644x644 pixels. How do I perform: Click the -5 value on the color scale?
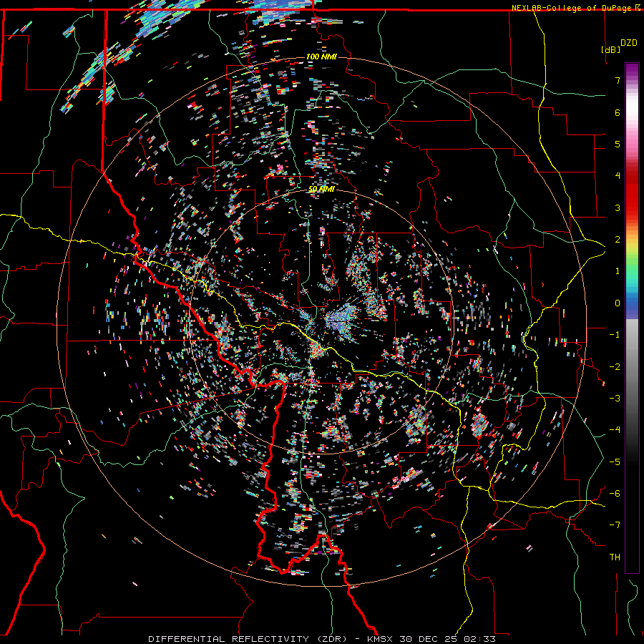click(x=615, y=462)
